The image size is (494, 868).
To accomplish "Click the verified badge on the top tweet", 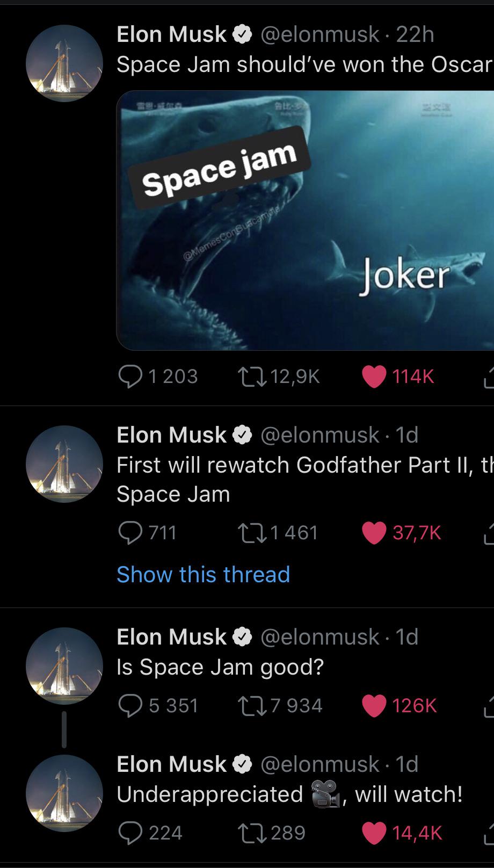I will (x=242, y=34).
